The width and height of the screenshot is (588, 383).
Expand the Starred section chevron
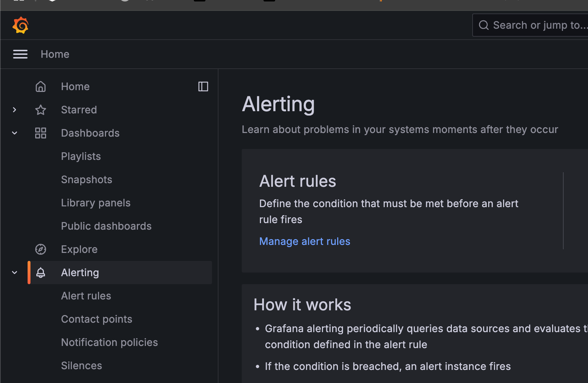coord(15,110)
